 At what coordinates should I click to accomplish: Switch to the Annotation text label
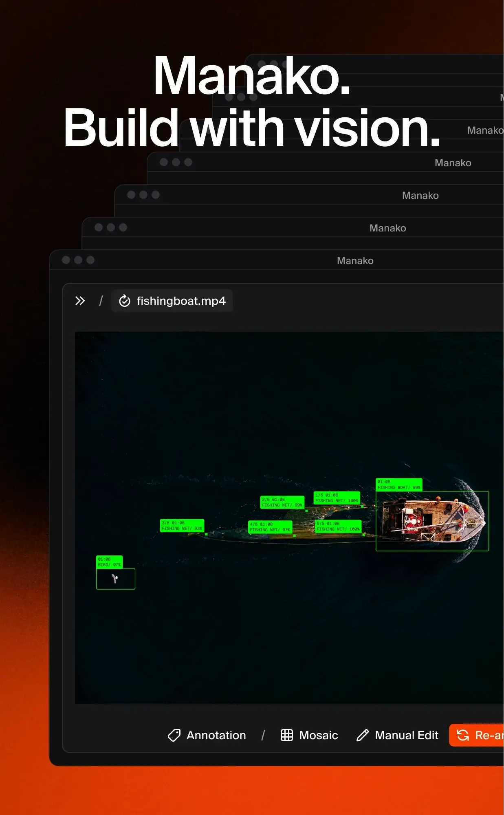[x=216, y=735]
